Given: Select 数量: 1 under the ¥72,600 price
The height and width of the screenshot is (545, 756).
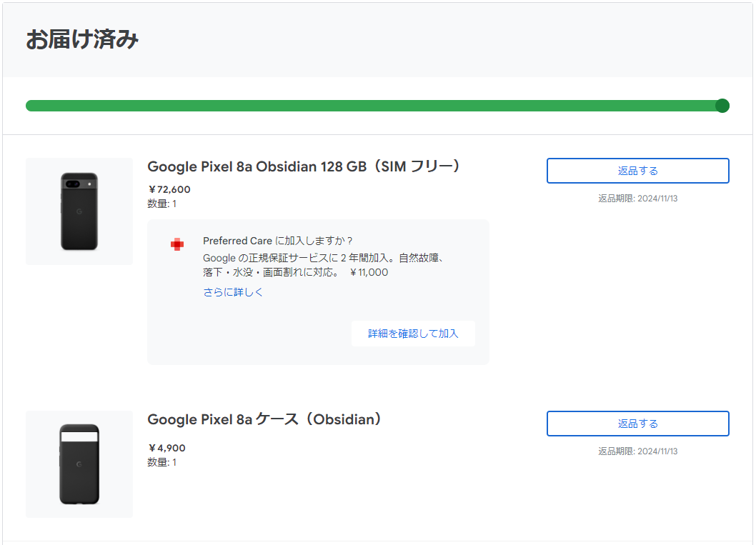Looking at the screenshot, I should [x=162, y=204].
